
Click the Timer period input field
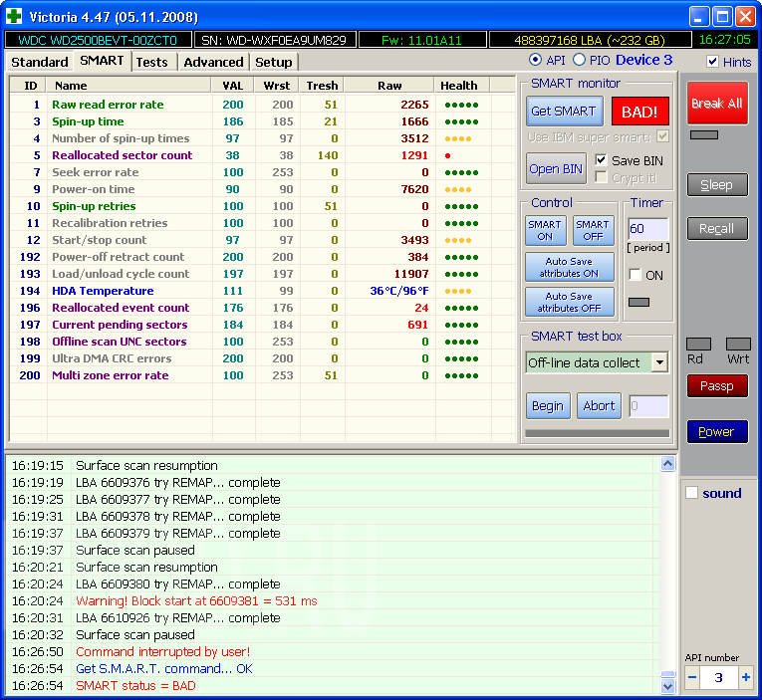pyautogui.click(x=647, y=229)
